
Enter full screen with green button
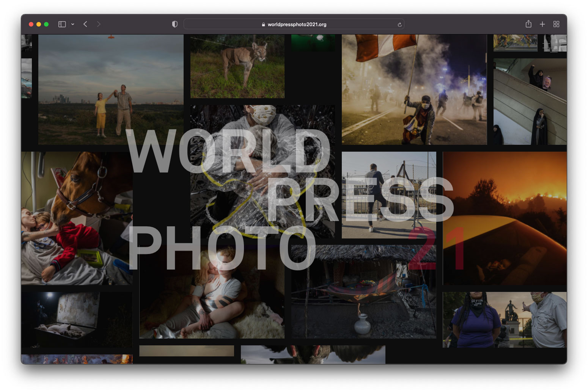46,24
